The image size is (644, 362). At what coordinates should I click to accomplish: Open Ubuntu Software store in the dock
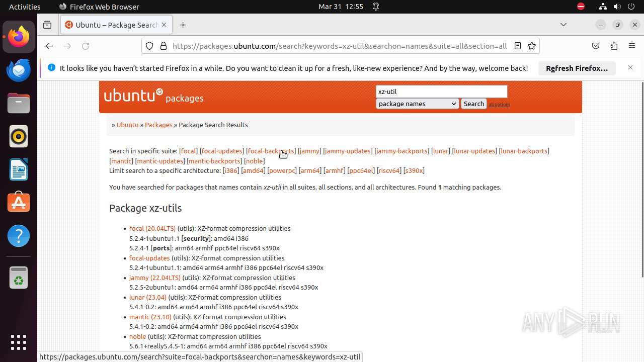19,203
